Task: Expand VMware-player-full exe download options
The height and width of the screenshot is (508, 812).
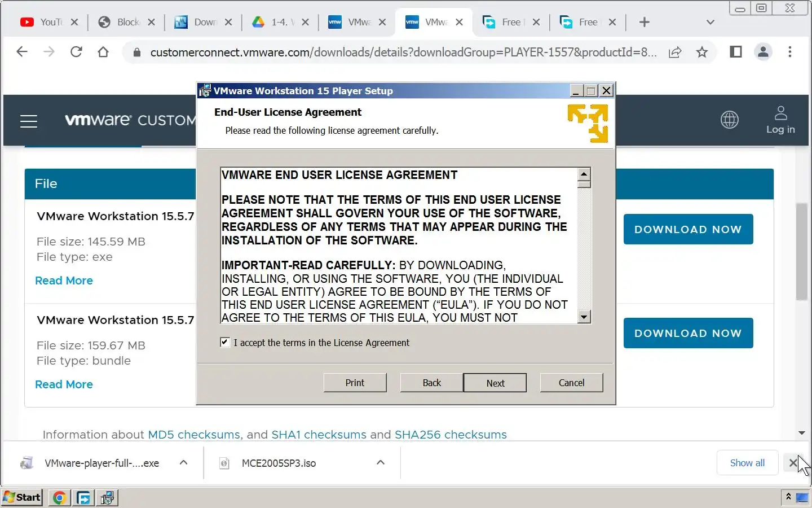Action: pos(183,462)
